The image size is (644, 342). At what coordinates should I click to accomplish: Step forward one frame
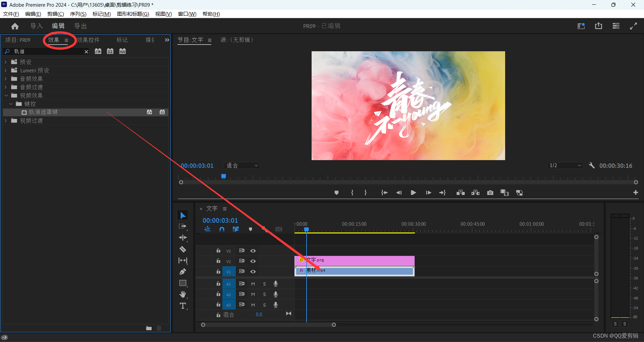point(428,193)
